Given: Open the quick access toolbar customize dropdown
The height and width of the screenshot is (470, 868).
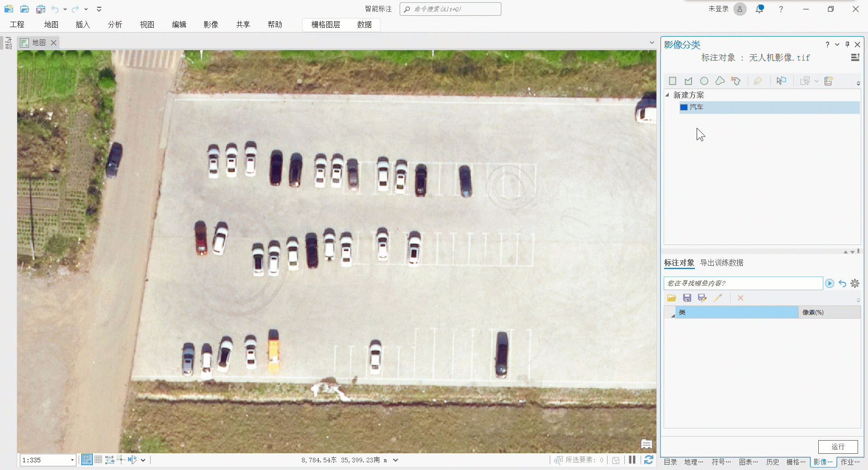Looking at the screenshot, I should point(99,9).
